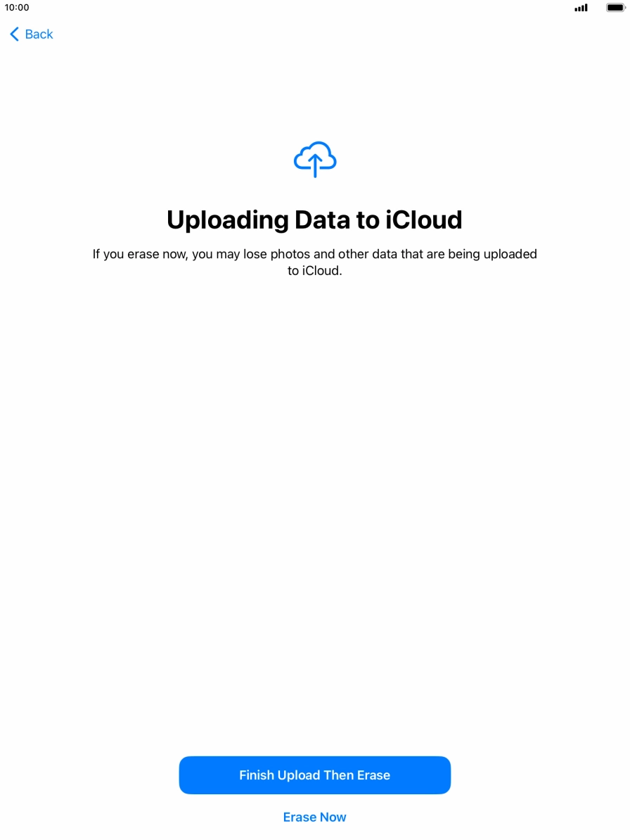The height and width of the screenshot is (840, 630).
Task: Go back using the Back label
Action: point(39,34)
